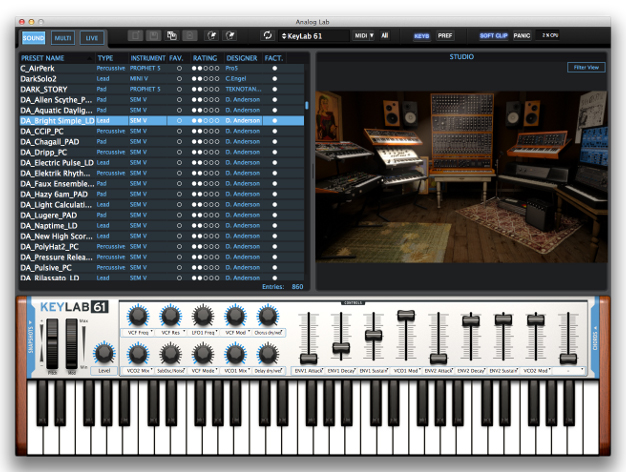This screenshot has width=626, height=472.
Task: Mark the DarkSolo2 preset as favorite
Action: [x=179, y=78]
